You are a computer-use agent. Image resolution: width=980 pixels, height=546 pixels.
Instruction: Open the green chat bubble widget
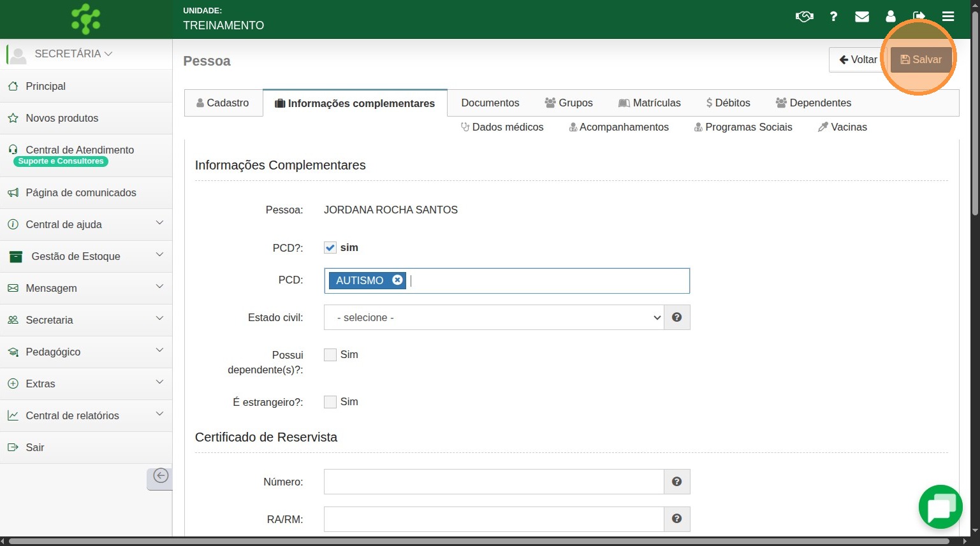(x=940, y=507)
